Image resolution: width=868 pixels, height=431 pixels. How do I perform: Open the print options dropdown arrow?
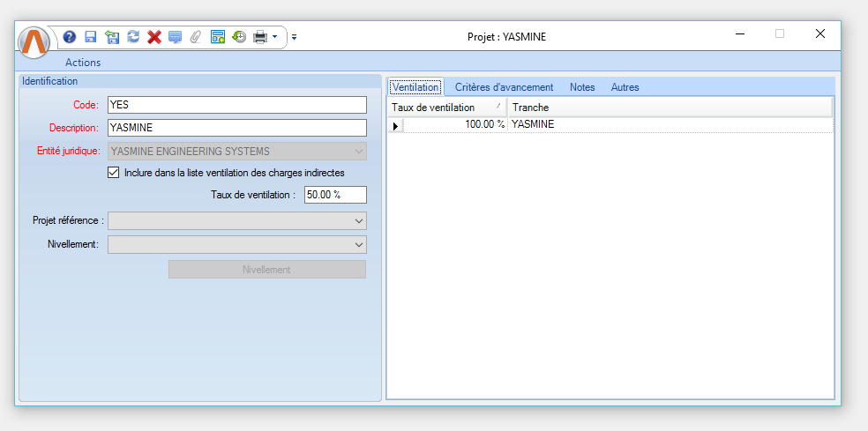point(275,37)
